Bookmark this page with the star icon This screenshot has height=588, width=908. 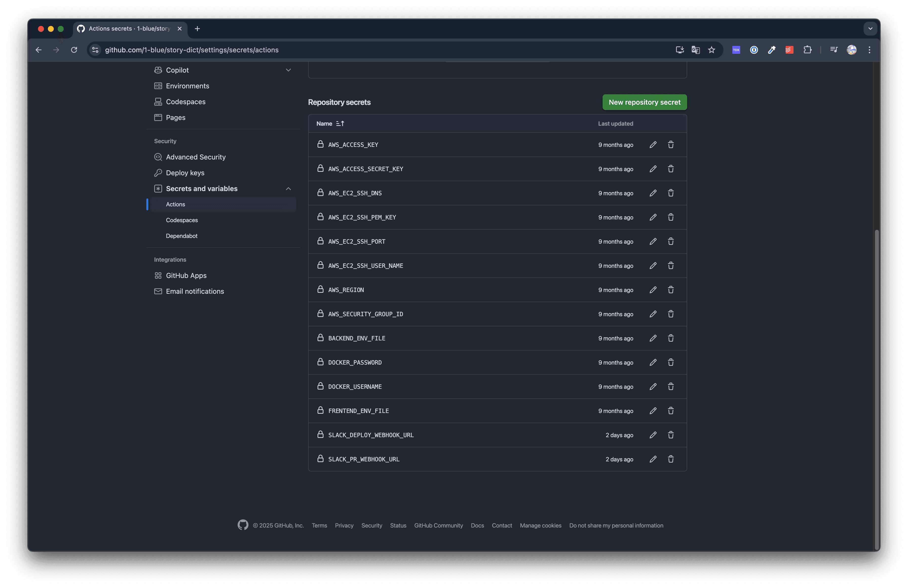coord(711,50)
